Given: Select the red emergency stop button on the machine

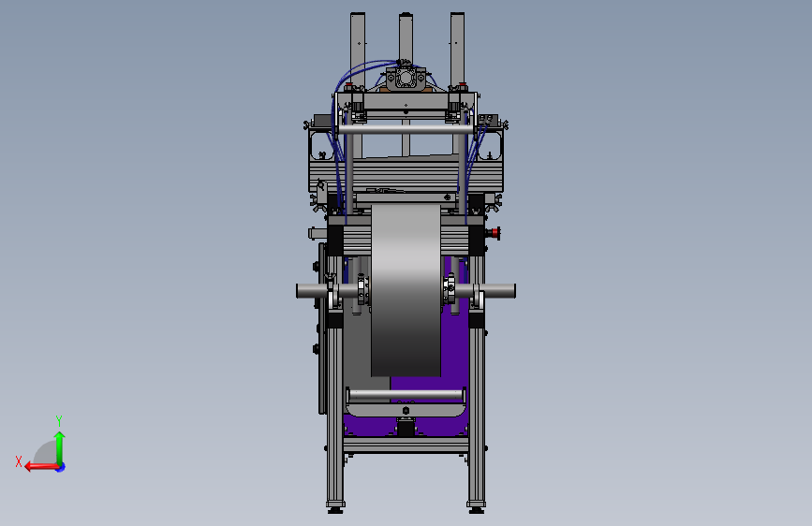Looking at the screenshot, I should click(x=495, y=233).
